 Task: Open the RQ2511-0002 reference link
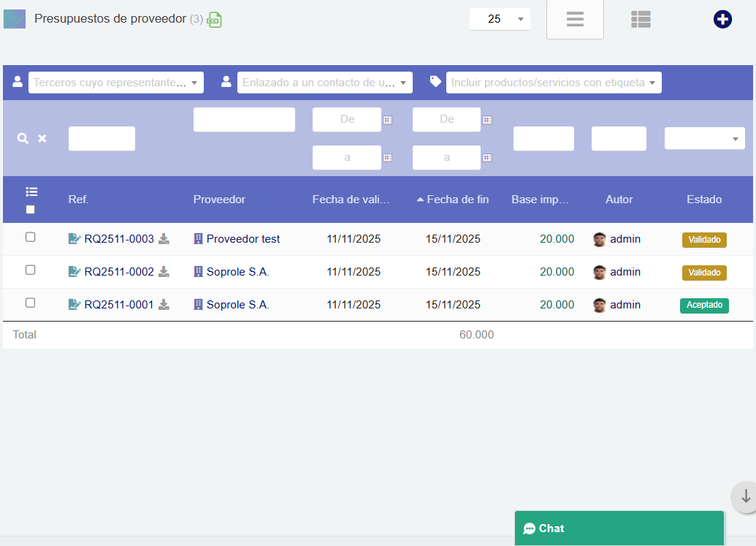[x=119, y=272]
